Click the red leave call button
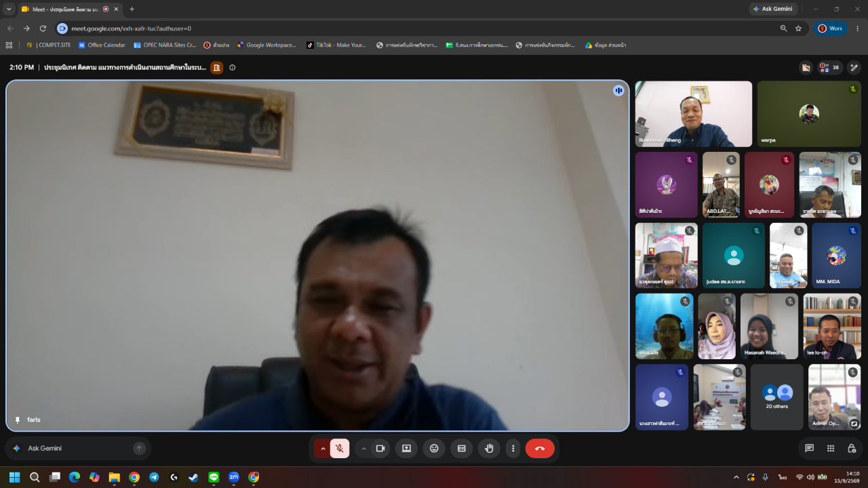868x488 pixels. pyautogui.click(x=540, y=448)
